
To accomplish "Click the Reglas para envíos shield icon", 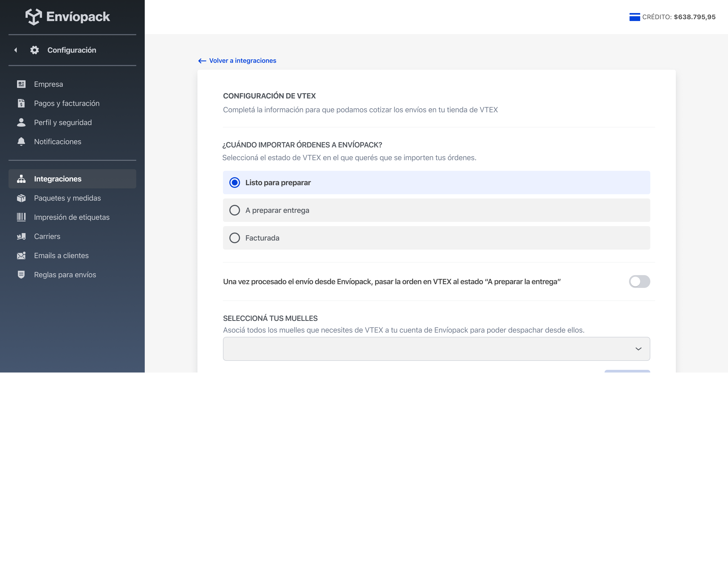I will [21, 275].
